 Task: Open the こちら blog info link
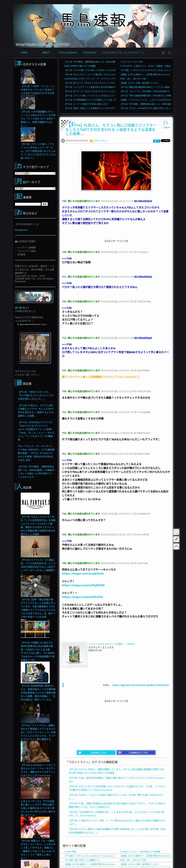[x=18, y=374]
